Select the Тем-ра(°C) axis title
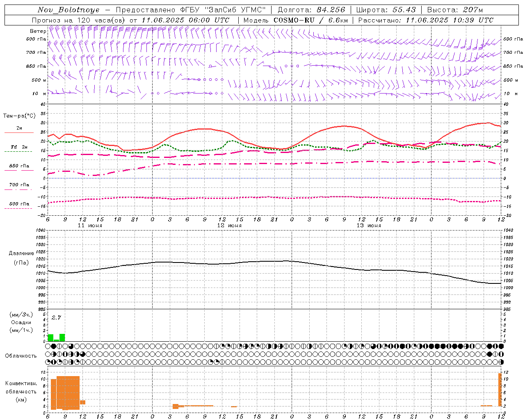The height and width of the screenshot is (420, 525). 19,116
